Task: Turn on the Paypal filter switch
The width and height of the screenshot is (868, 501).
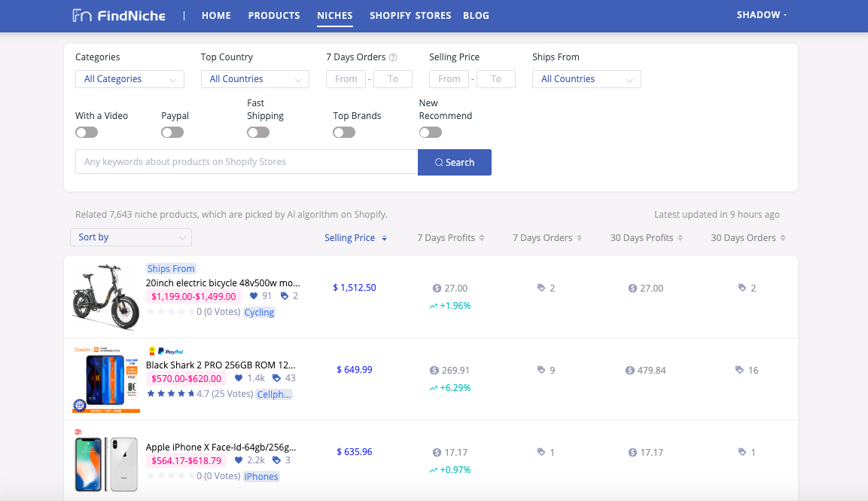Action: click(x=172, y=133)
